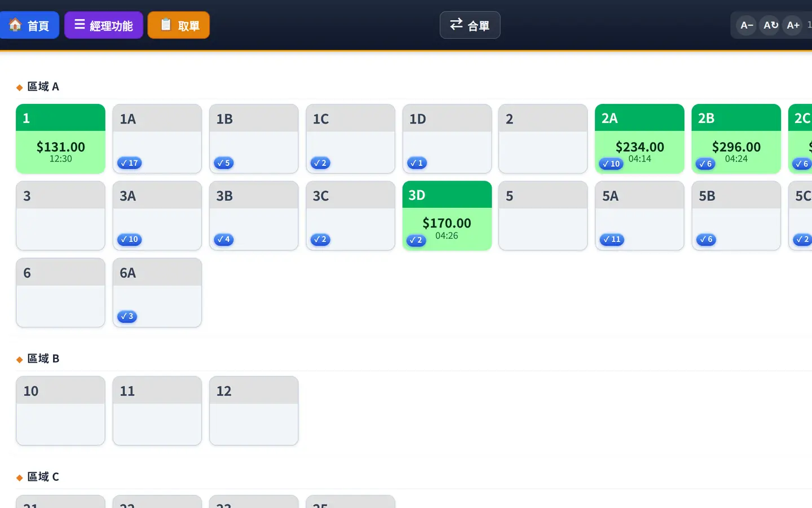812x508 pixels.
Task: Go to the 首頁 home button
Action: click(29, 25)
